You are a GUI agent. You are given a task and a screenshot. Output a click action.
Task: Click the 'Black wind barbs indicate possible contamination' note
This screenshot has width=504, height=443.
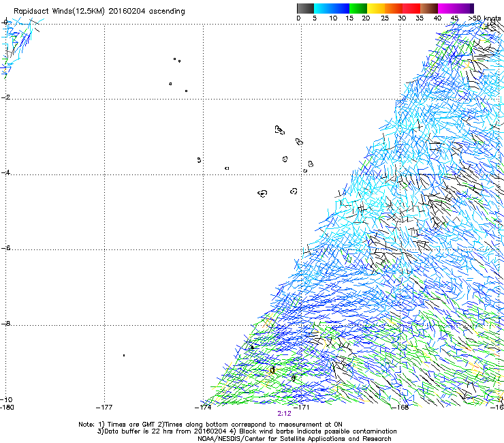point(318,431)
